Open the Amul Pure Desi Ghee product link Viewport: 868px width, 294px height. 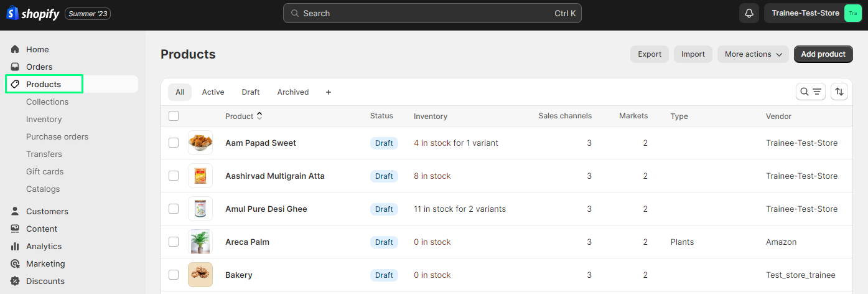click(266, 209)
